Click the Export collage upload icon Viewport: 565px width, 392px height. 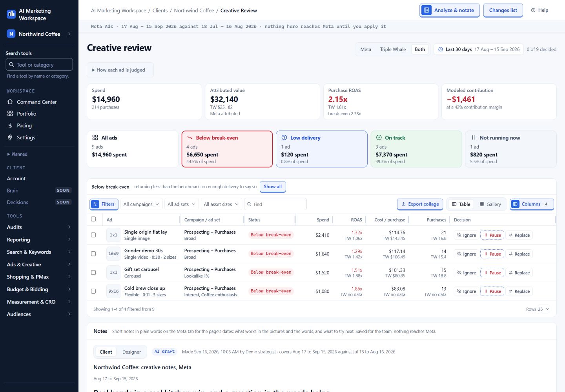tap(403, 204)
